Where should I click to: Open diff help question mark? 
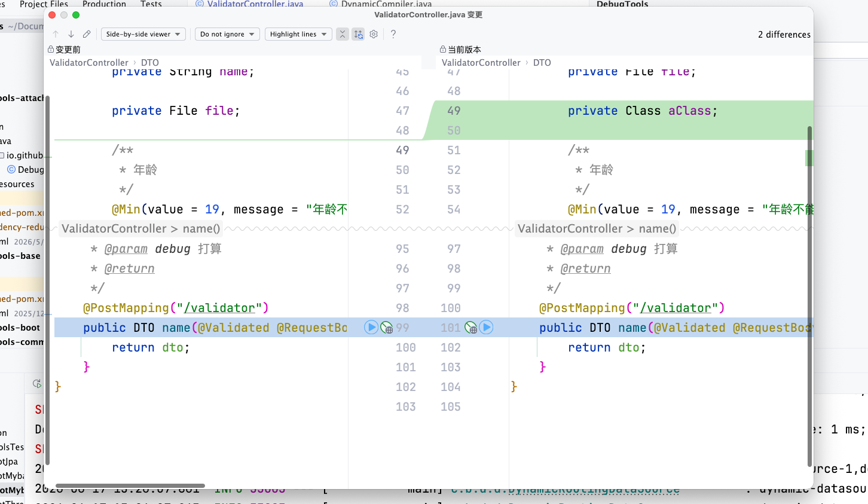click(393, 34)
